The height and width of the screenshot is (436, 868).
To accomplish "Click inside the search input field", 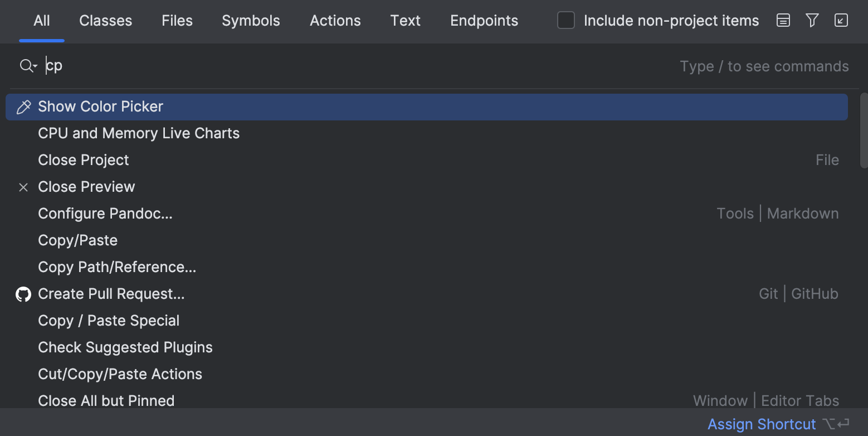I will click(223, 65).
